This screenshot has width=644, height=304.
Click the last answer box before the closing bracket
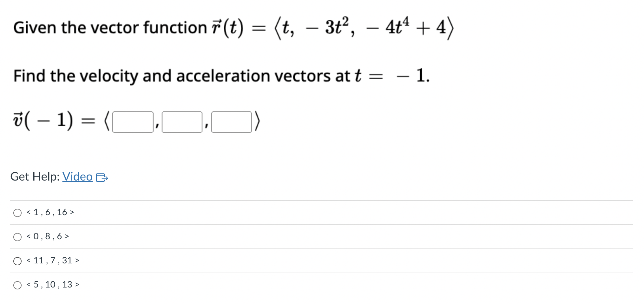[x=231, y=121]
